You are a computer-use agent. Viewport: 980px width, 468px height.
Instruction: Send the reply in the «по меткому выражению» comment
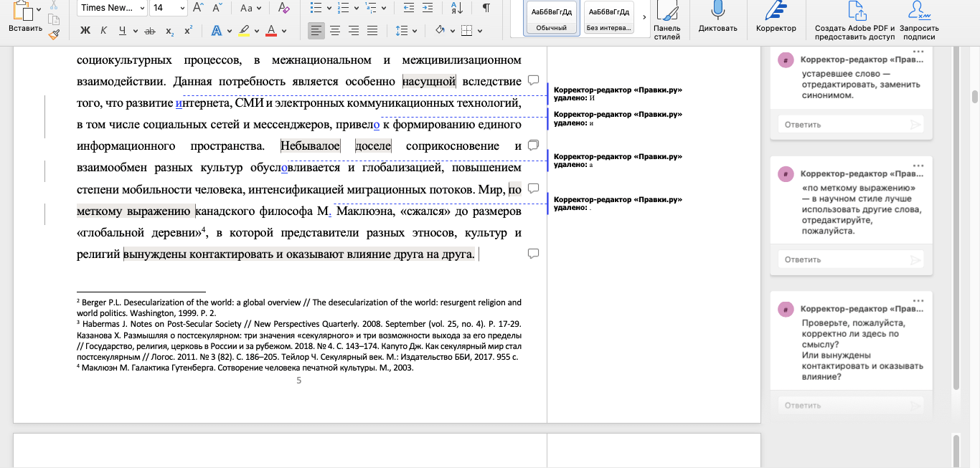coord(915,259)
